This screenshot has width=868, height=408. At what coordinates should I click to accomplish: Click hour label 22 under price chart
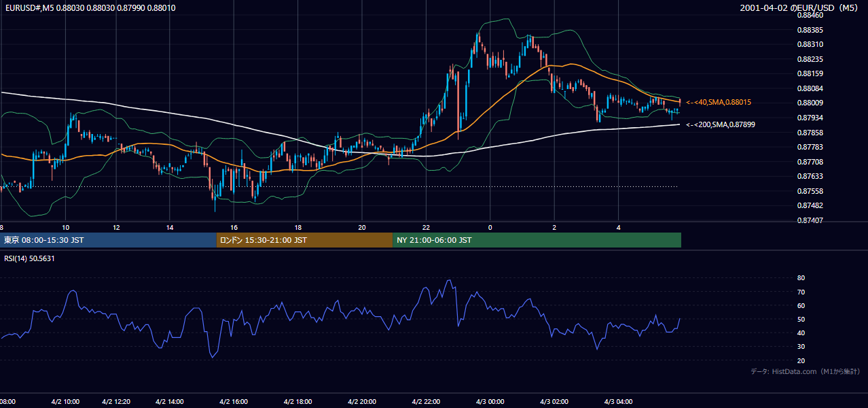click(426, 227)
